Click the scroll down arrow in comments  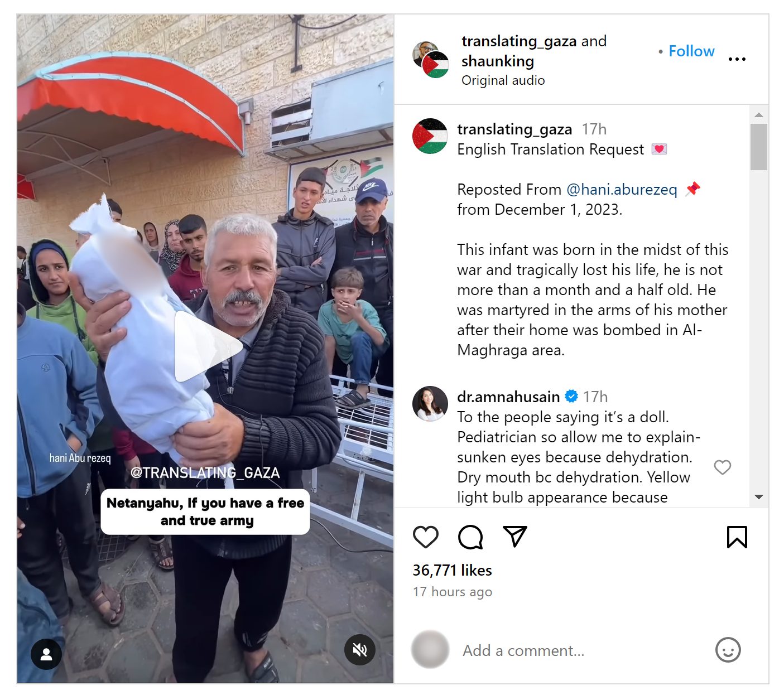pos(758,497)
